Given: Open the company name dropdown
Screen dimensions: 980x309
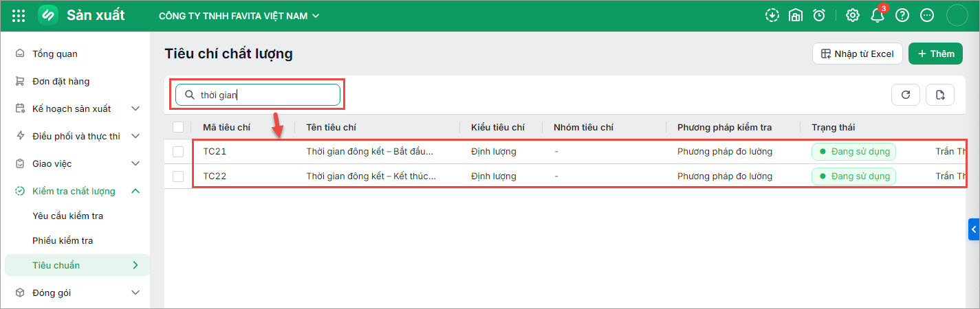Looking at the screenshot, I should 239,15.
